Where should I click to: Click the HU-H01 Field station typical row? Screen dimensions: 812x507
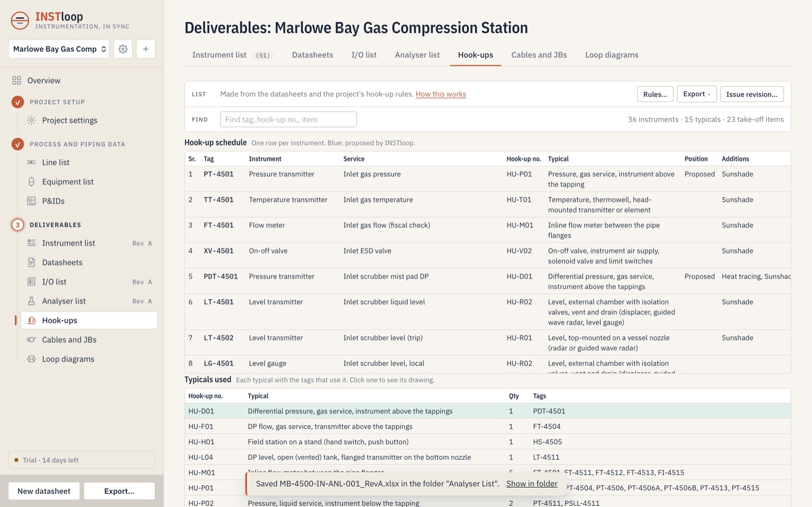pyautogui.click(x=487, y=442)
